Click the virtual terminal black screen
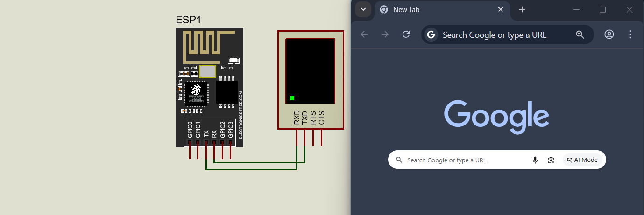 pos(310,71)
